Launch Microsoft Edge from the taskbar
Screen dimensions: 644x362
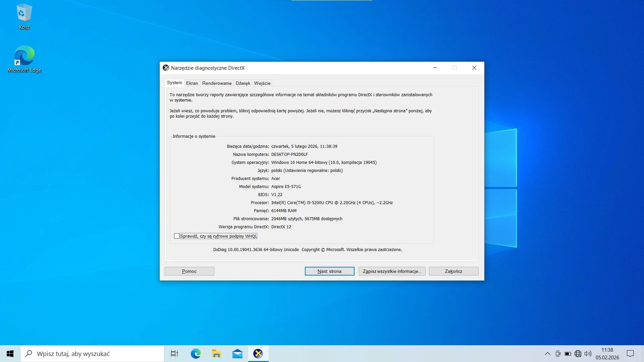tap(196, 353)
